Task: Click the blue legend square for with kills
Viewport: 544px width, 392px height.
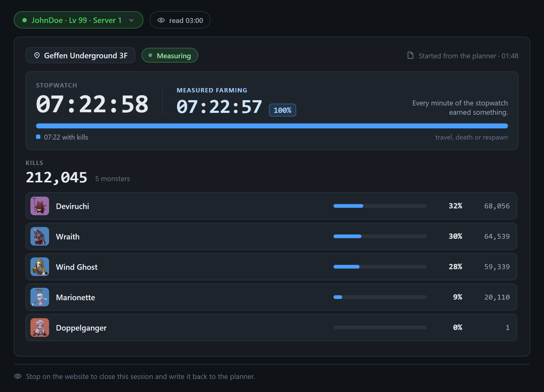Action: pos(38,137)
